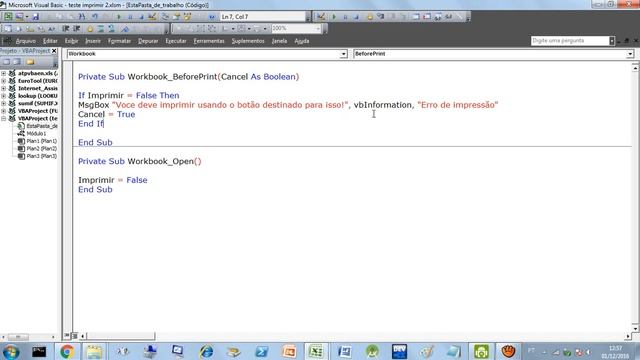Expand the sumif project node

[x=4, y=103]
